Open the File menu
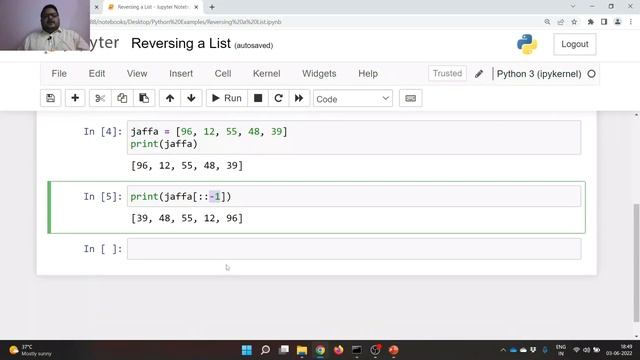 point(59,73)
